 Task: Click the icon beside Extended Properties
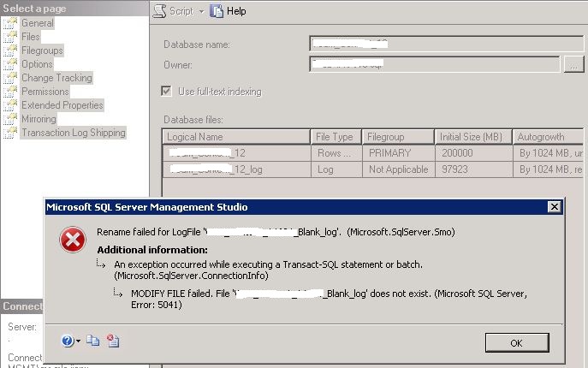tap(10, 105)
